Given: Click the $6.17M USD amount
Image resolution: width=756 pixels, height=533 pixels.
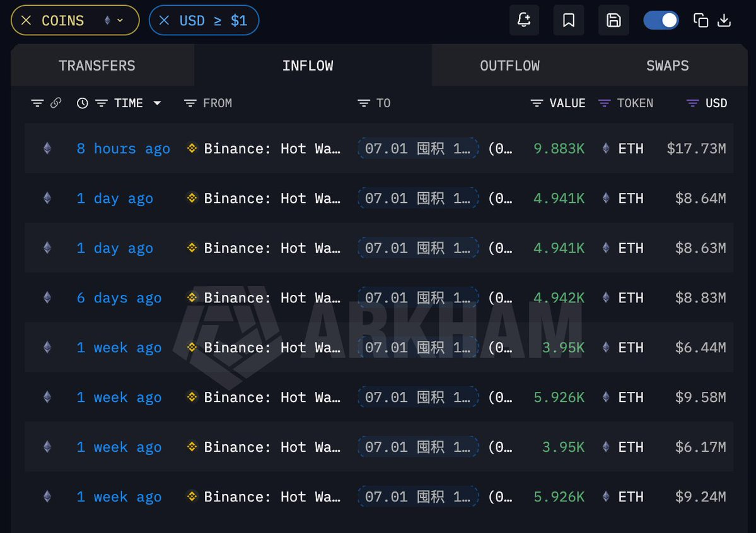Looking at the screenshot, I should 701,447.
